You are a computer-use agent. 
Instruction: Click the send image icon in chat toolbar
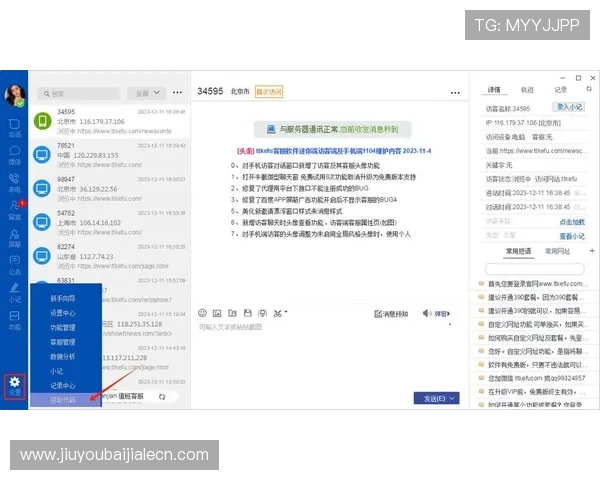(x=217, y=313)
